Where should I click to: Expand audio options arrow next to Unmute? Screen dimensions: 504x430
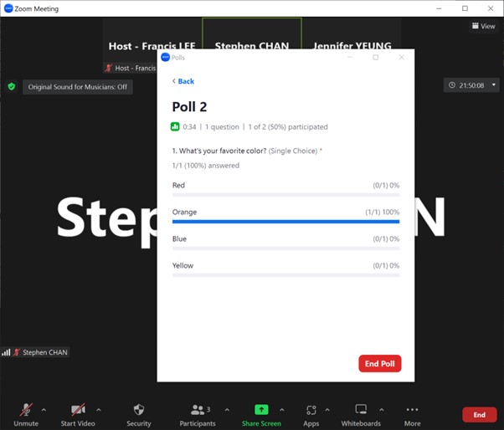44,410
